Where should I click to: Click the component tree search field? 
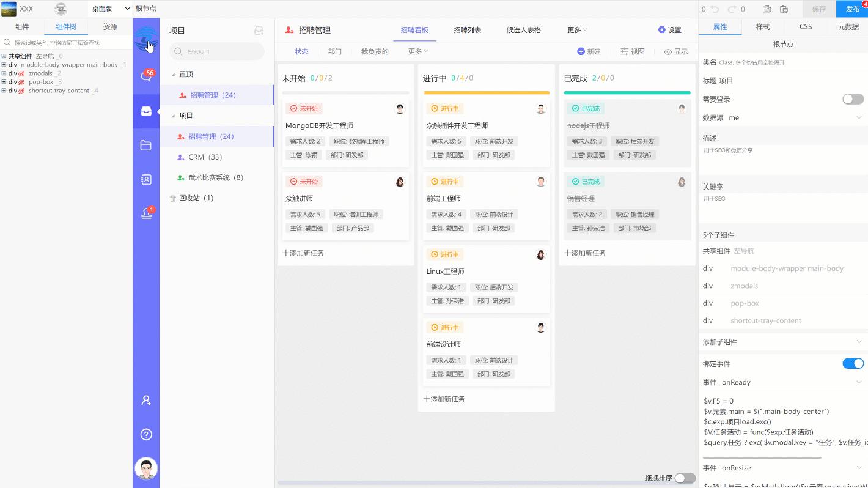tap(66, 43)
